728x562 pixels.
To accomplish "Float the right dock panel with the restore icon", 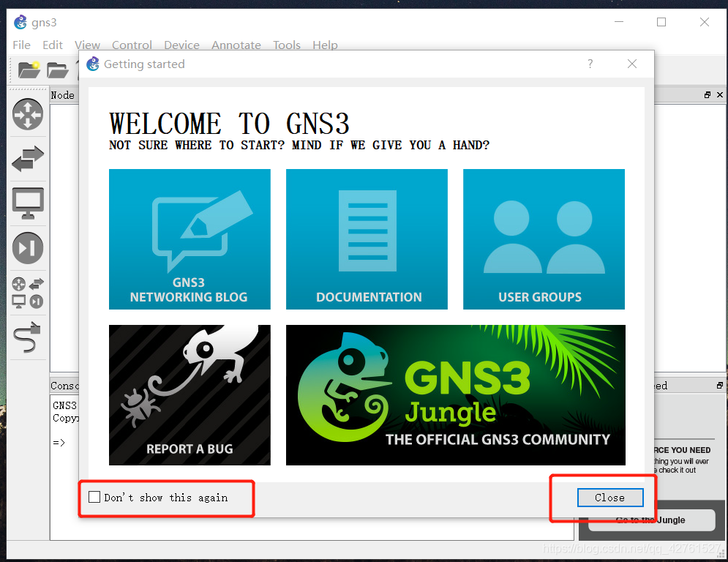I will (707, 94).
